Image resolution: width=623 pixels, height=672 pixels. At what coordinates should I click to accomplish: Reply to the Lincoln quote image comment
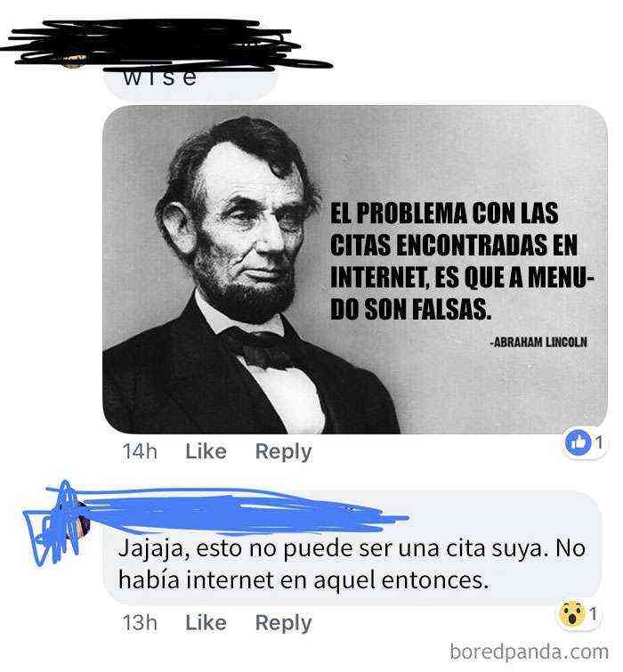[283, 452]
